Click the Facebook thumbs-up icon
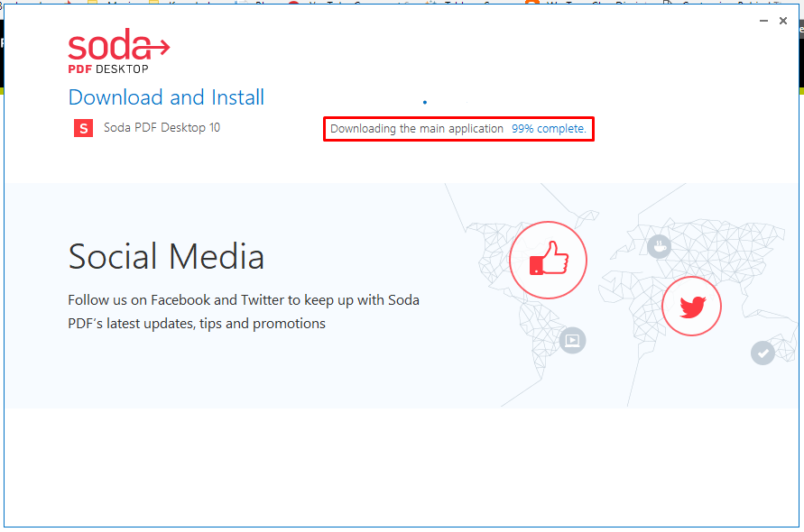804x532 pixels. (548, 260)
